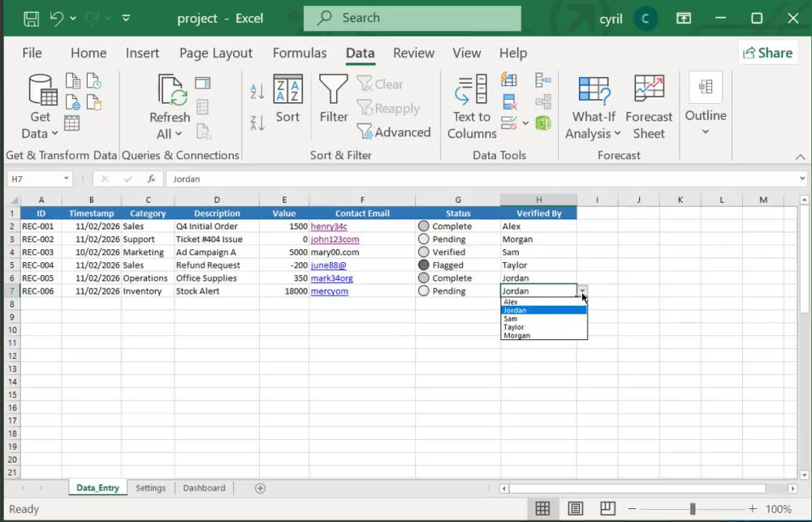Viewport: 812px width, 522px height.
Task: Open the Dashboard sheet tab
Action: click(x=204, y=488)
